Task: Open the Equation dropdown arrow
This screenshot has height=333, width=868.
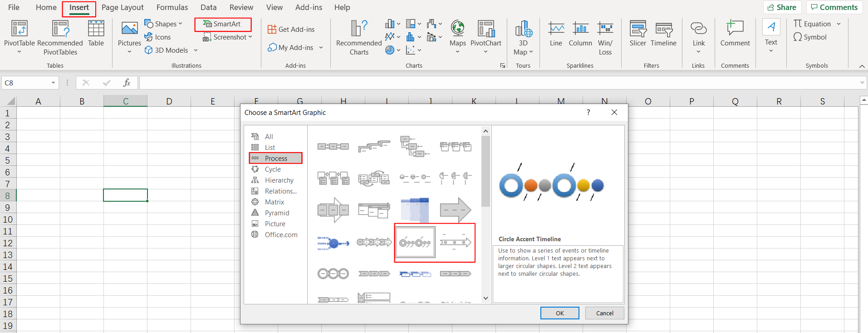Action: pyautogui.click(x=838, y=24)
